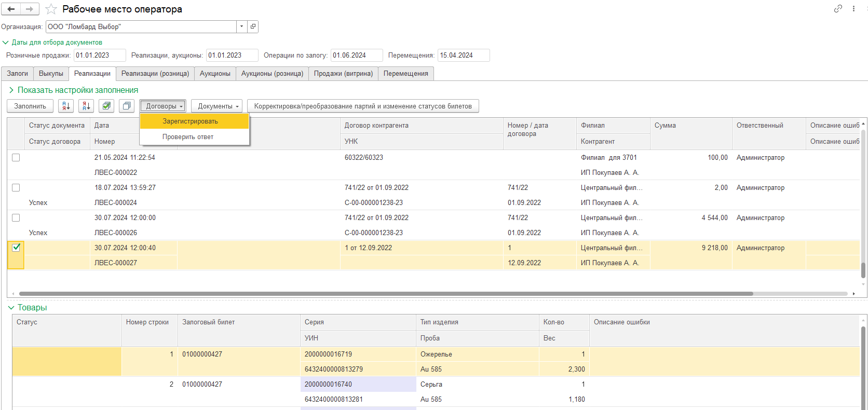Click the Перемещения date field
Viewport: 868px width, 410px height.
pyautogui.click(x=464, y=56)
